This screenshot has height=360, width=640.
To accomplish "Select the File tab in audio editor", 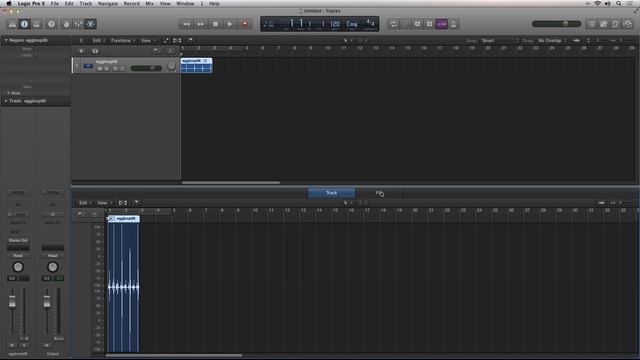I will click(x=379, y=193).
